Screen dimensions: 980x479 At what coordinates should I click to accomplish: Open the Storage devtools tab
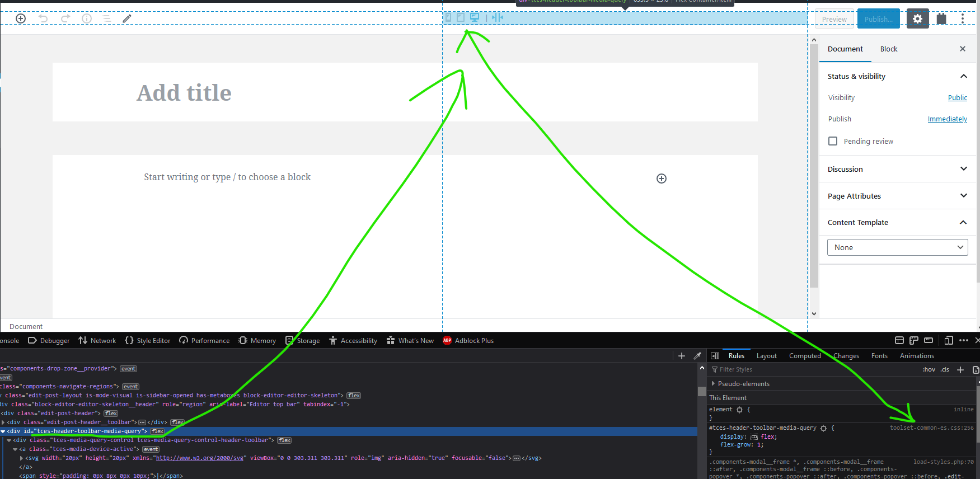303,340
